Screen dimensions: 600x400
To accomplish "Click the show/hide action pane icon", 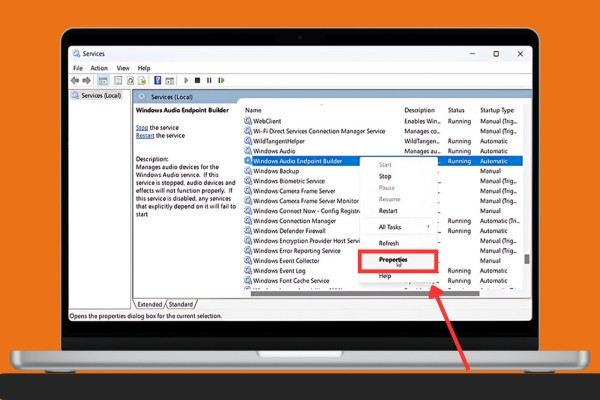I will (170, 80).
